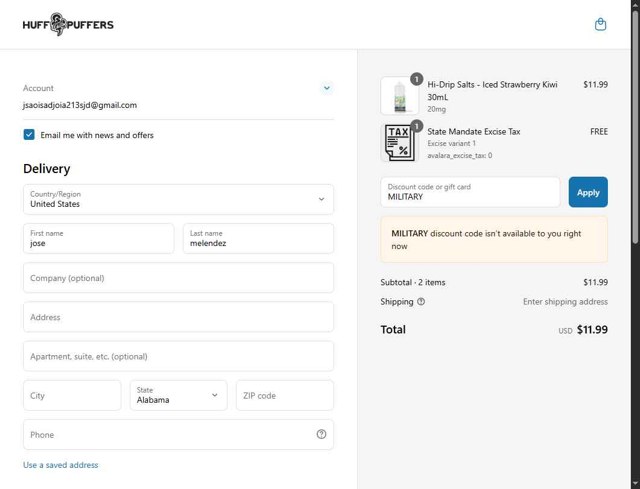640x489 pixels.
Task: Click the Hi-Drip Salts product thumbnail
Action: 399,96
